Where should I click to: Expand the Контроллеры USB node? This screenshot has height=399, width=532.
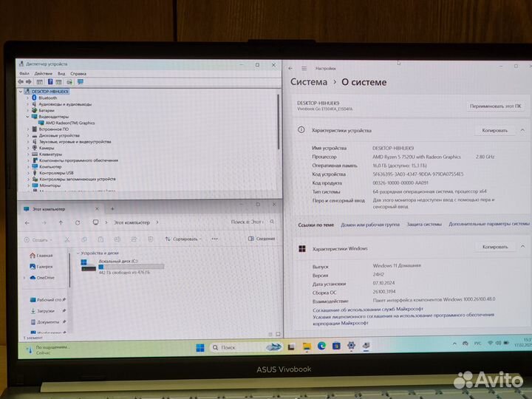pyautogui.click(x=28, y=173)
